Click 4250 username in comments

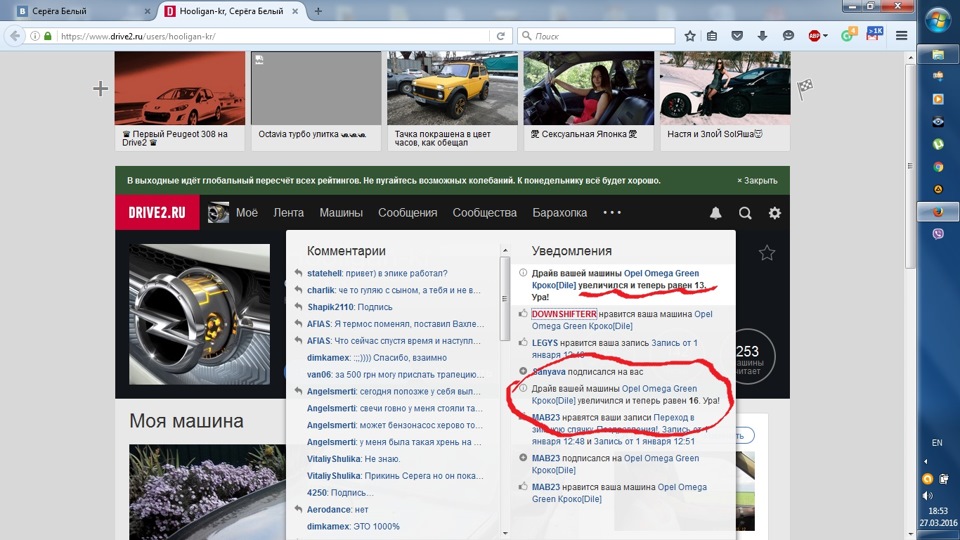318,492
